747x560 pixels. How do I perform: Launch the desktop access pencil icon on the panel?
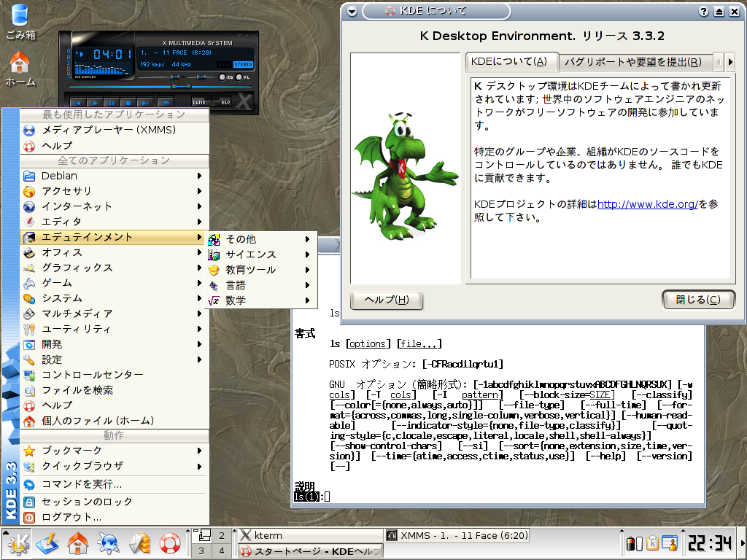(47, 543)
